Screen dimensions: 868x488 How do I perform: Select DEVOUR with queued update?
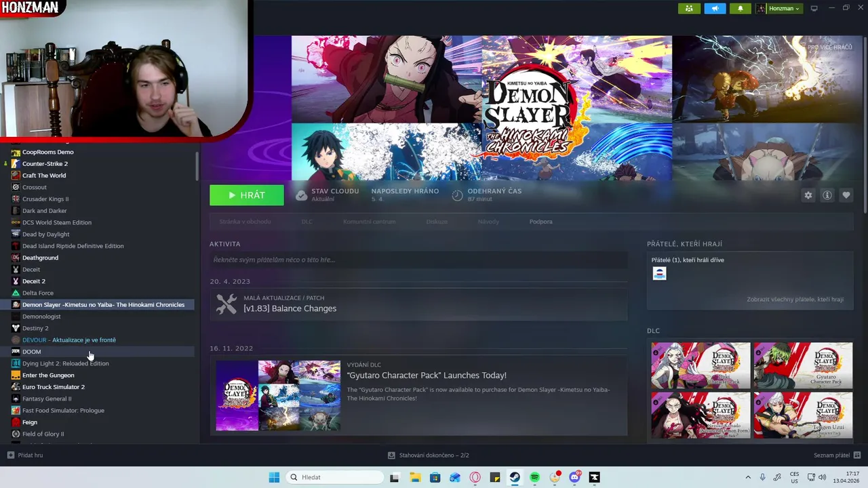coord(69,340)
